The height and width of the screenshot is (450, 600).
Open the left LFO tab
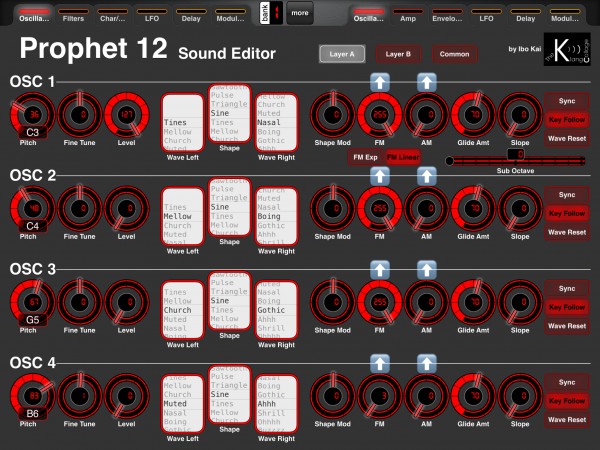152,15
